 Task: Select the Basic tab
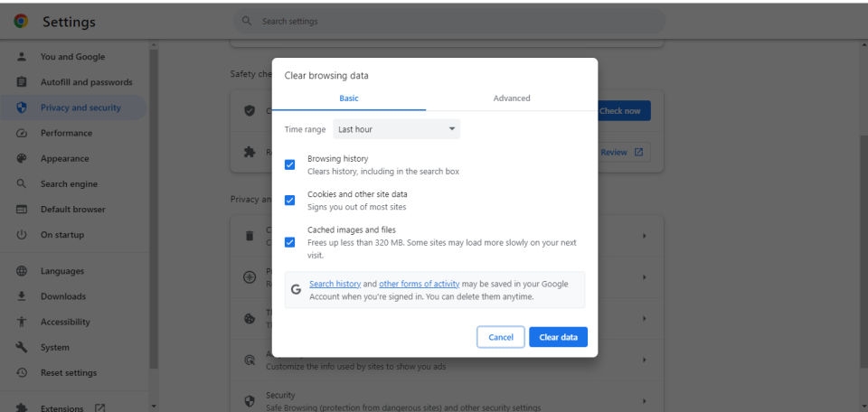point(349,98)
